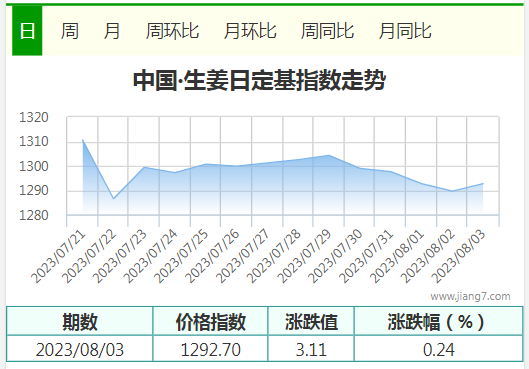
Task: Click the www.jiang7.com watermark link
Action: tap(470, 296)
